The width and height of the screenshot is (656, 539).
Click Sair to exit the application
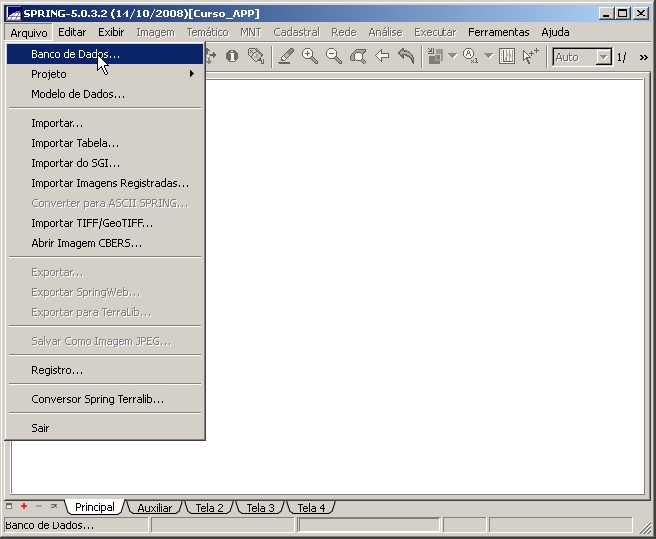40,428
